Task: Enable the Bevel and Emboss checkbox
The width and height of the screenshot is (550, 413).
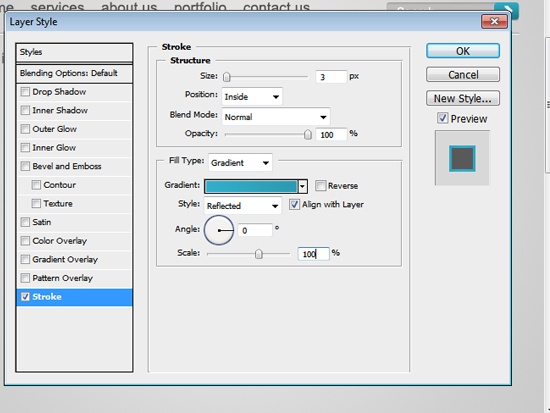Action: point(25,166)
